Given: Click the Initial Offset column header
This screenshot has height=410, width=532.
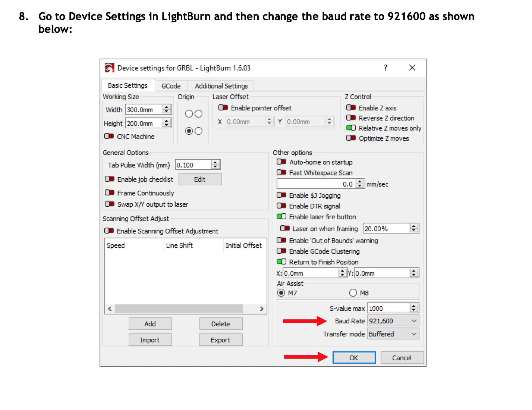Looking at the screenshot, I should pos(245,245).
